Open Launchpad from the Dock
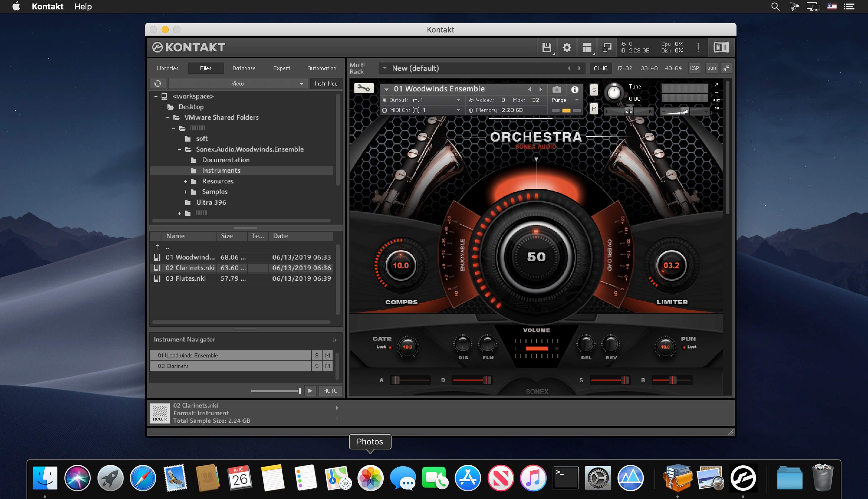Viewport: 868px width, 499px height. 110,478
